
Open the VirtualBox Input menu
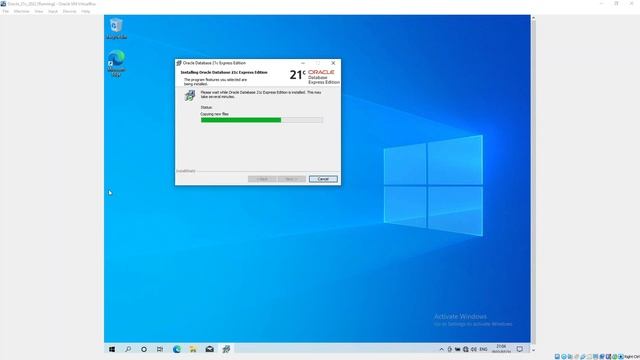click(x=53, y=11)
